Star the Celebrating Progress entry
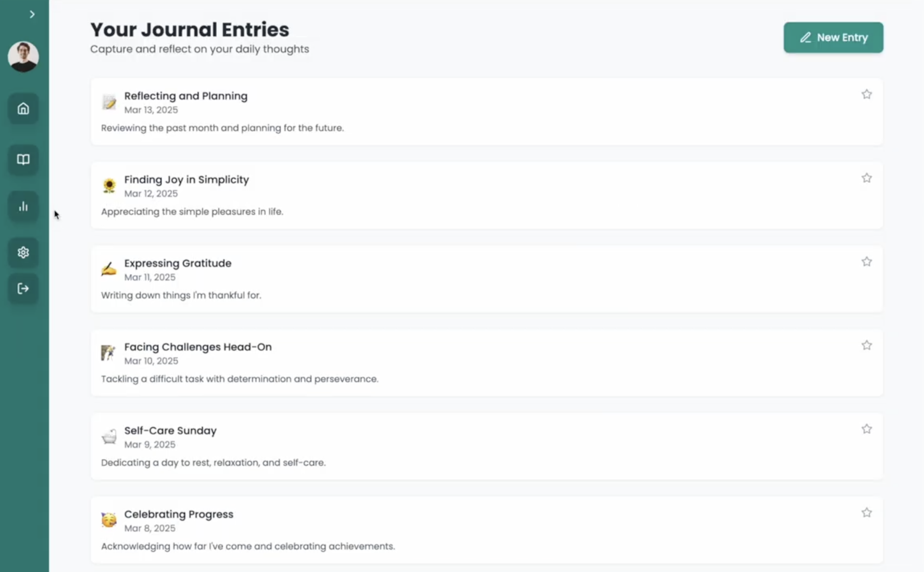Image resolution: width=924 pixels, height=572 pixels. tap(866, 513)
